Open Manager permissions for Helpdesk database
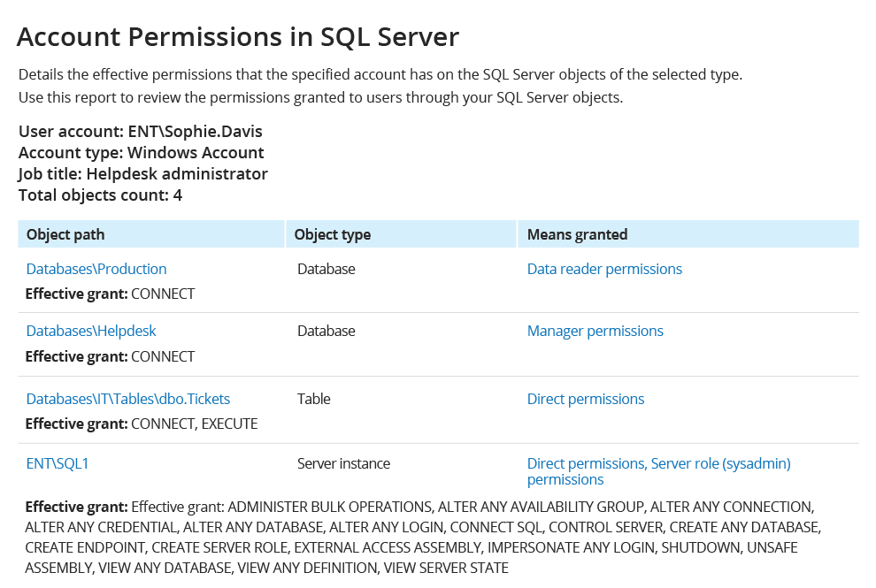The image size is (876, 588). (x=595, y=331)
